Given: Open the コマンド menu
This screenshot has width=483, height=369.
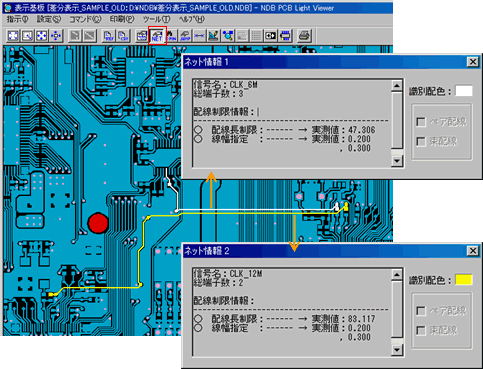Looking at the screenshot, I should pyautogui.click(x=85, y=19).
